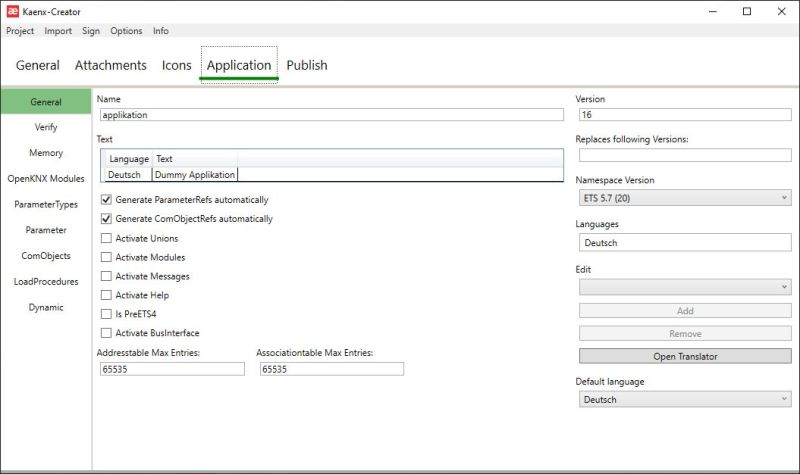Viewport: 800px width, 474px height.
Task: Open the ComObjects sidebar section
Action: click(x=46, y=256)
